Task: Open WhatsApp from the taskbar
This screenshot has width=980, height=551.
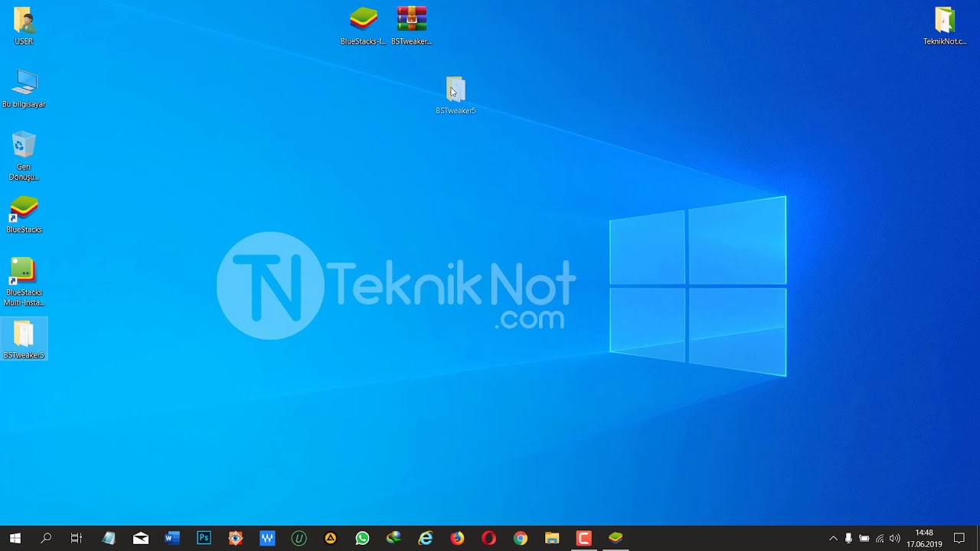Action: [362, 538]
